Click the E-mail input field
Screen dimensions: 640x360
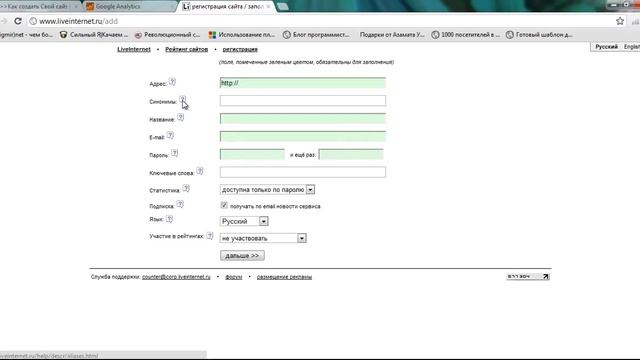point(302,136)
